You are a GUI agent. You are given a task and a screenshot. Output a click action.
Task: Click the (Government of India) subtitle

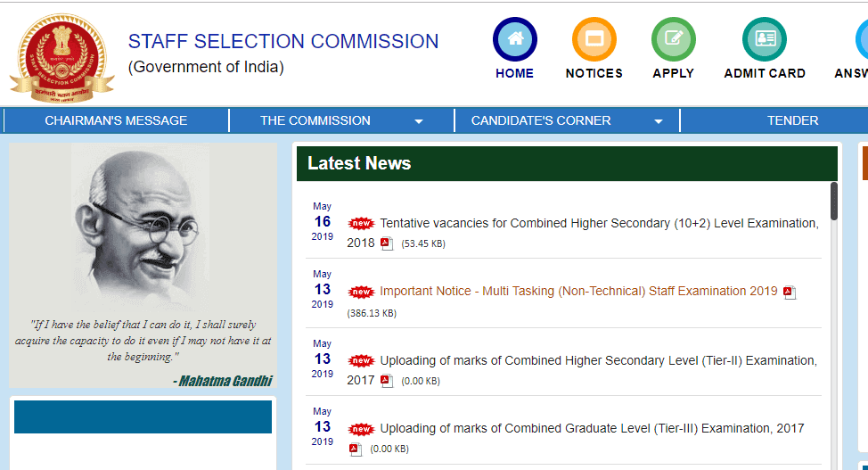[206, 67]
